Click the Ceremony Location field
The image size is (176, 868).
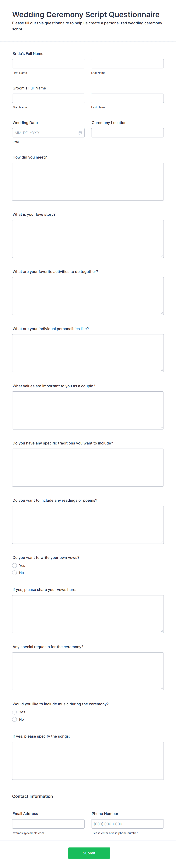point(127,132)
